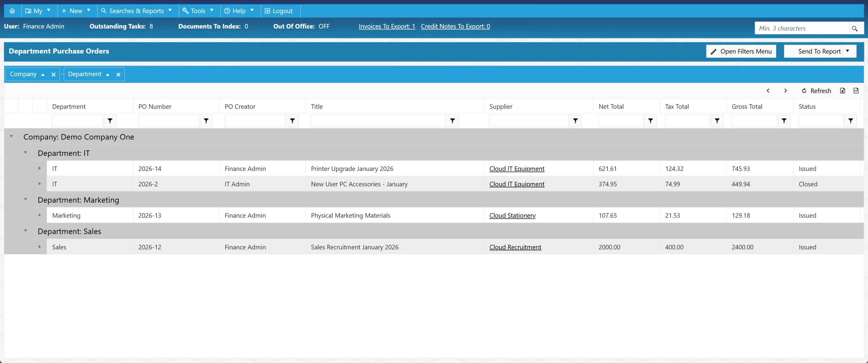
Task: Open Cloud IT Equipment supplier for 2026-14
Action: pyautogui.click(x=517, y=169)
